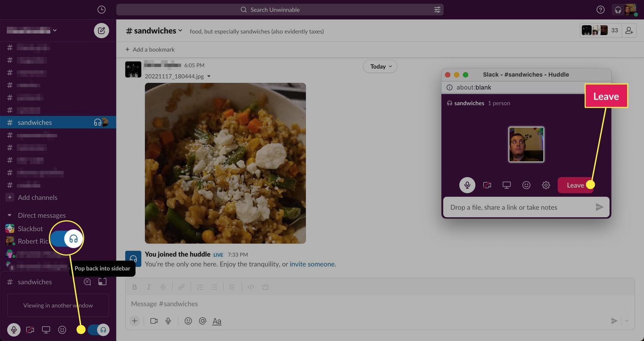Share screen from sidebar huddle controls
Image resolution: width=644 pixels, height=341 pixels.
point(46,330)
